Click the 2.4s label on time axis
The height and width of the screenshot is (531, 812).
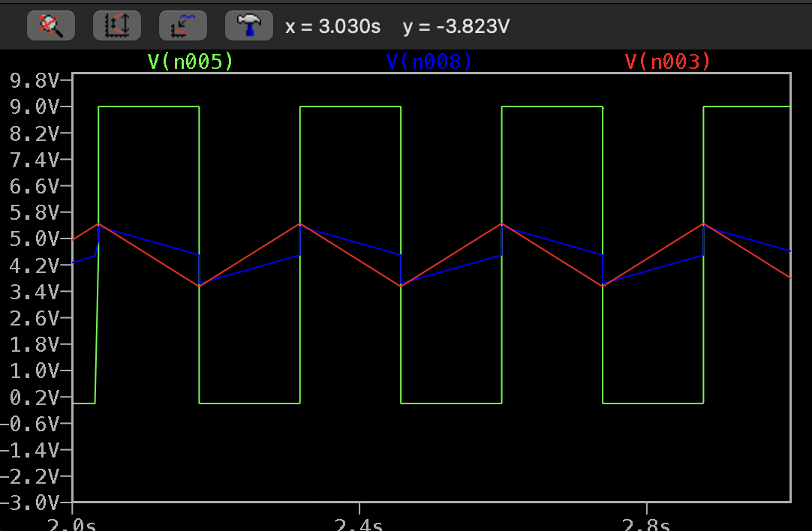[x=359, y=523]
